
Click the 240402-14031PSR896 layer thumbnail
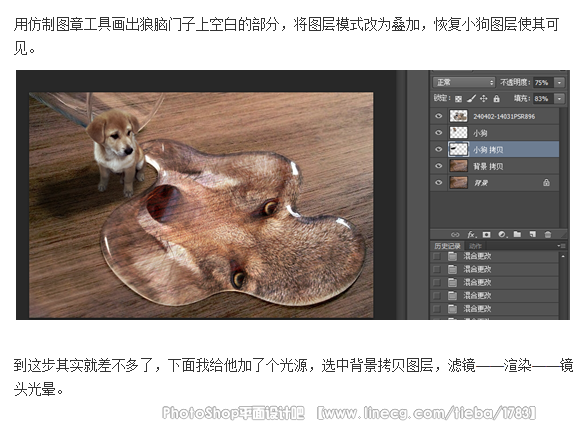click(x=458, y=116)
